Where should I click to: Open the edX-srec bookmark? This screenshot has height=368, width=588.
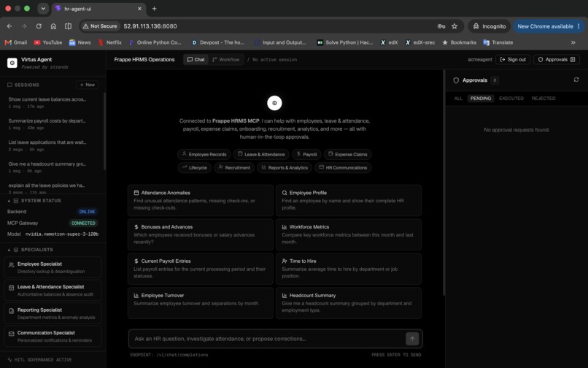[420, 42]
